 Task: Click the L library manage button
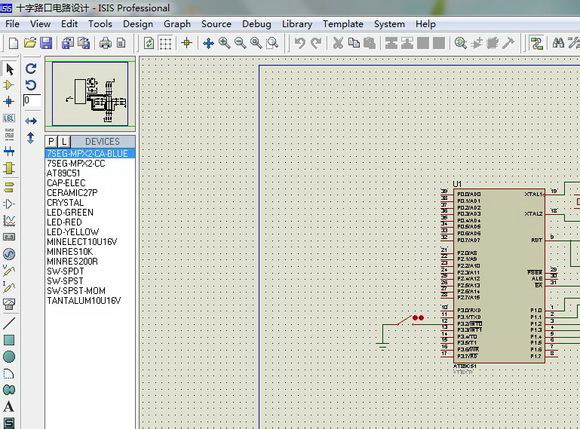click(x=64, y=142)
